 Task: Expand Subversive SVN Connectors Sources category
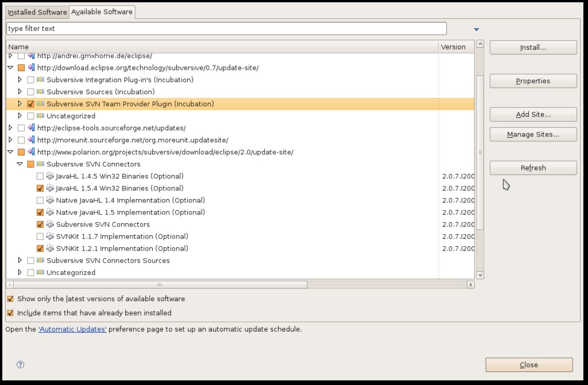(20, 260)
